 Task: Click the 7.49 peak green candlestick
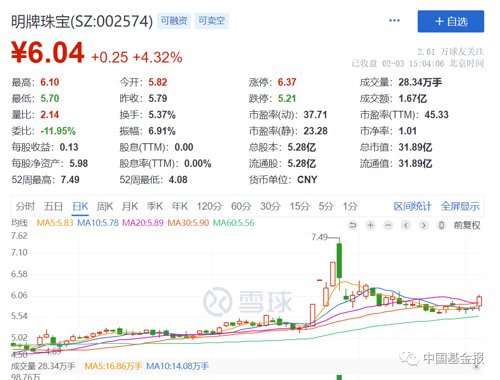point(339,261)
